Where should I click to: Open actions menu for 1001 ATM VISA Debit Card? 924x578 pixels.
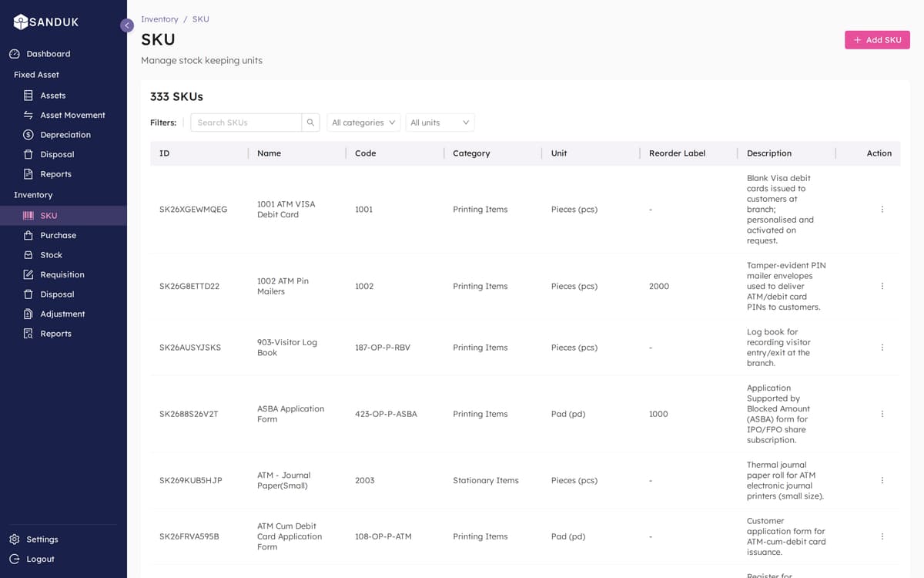click(882, 210)
